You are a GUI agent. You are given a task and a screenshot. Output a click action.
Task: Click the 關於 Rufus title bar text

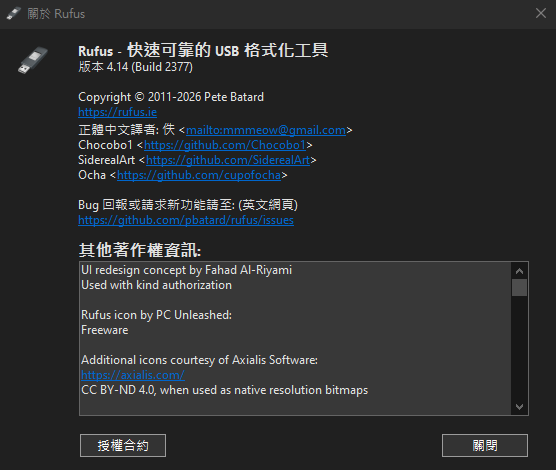pyautogui.click(x=56, y=14)
